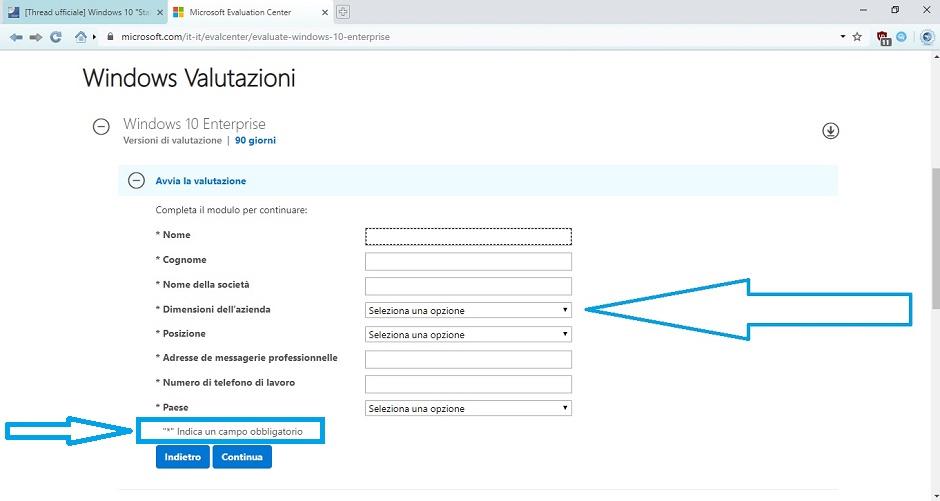The width and height of the screenshot is (940, 501).
Task: Click the Indietro button
Action: point(183,457)
